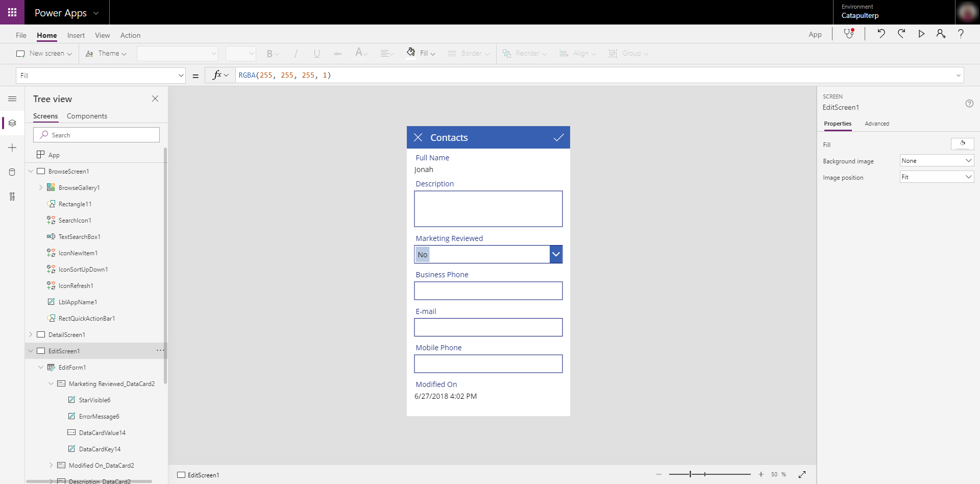This screenshot has height=484, width=980.
Task: Open the New screen dropdown
Action: click(44, 54)
